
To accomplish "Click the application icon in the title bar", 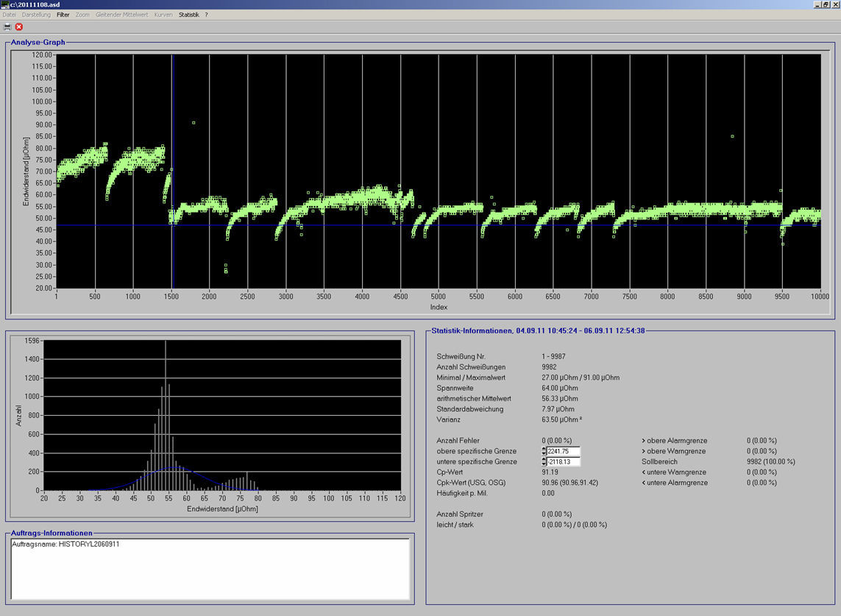I will point(5,4).
